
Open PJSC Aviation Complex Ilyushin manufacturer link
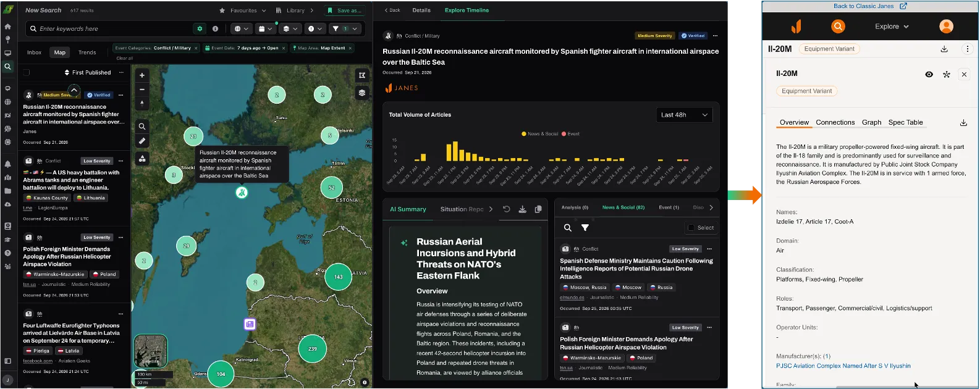pos(843,366)
